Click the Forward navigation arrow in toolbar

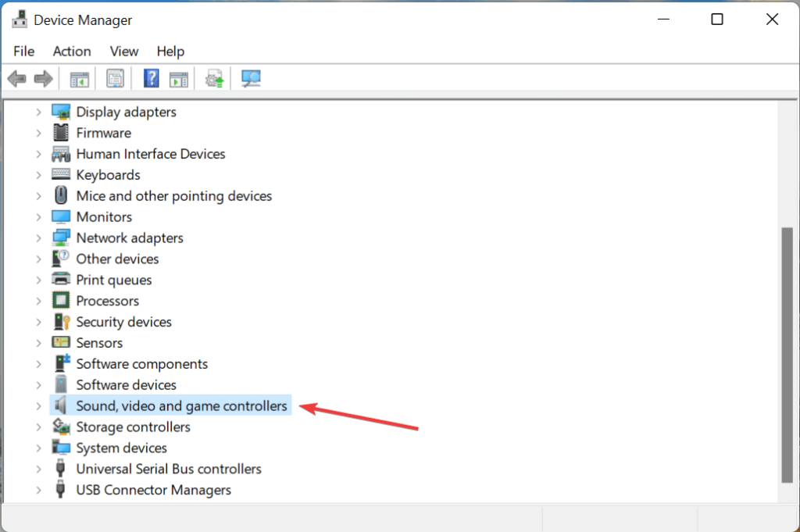43,78
